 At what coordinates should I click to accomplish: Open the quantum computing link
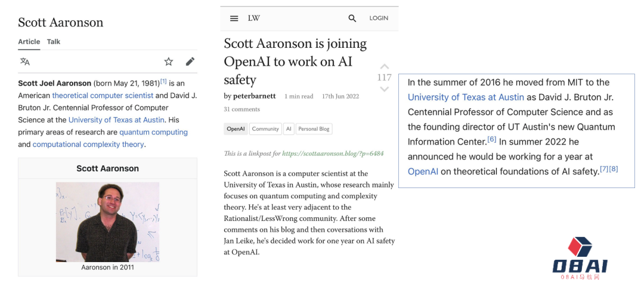[x=153, y=132]
